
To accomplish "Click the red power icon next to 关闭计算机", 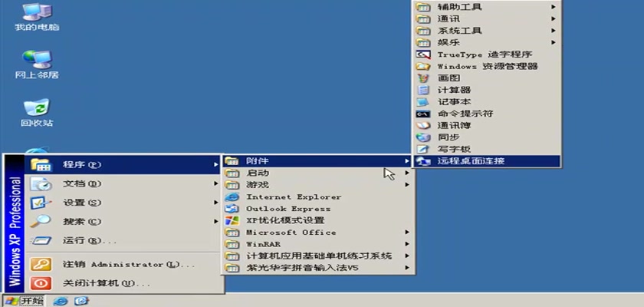I will tap(41, 283).
